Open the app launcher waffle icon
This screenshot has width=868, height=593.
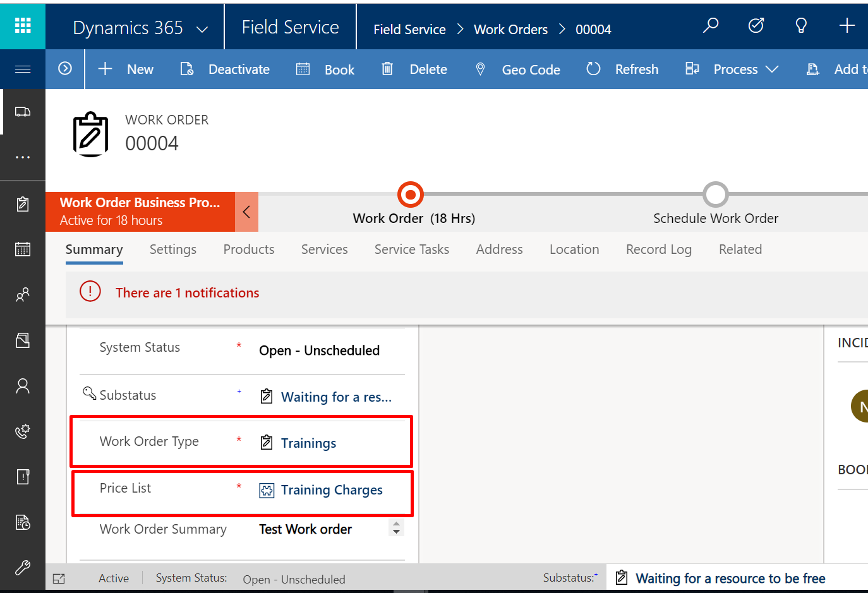pos(23,25)
